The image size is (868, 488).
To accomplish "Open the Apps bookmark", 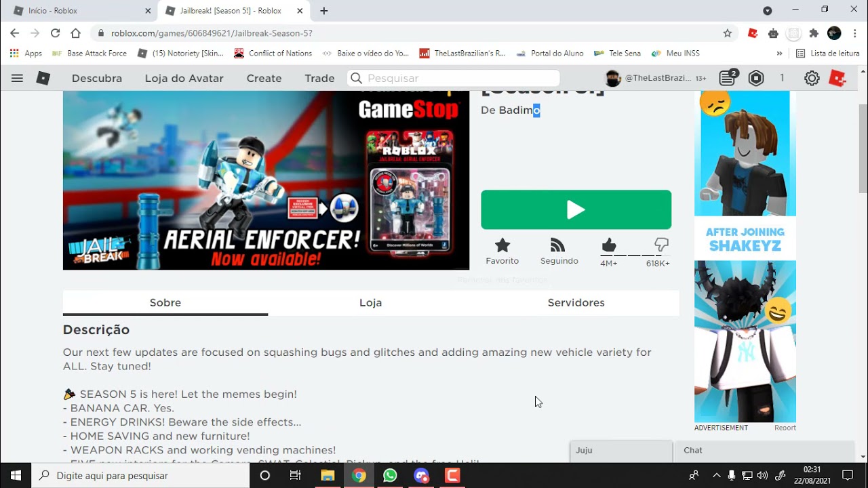I will click(26, 53).
